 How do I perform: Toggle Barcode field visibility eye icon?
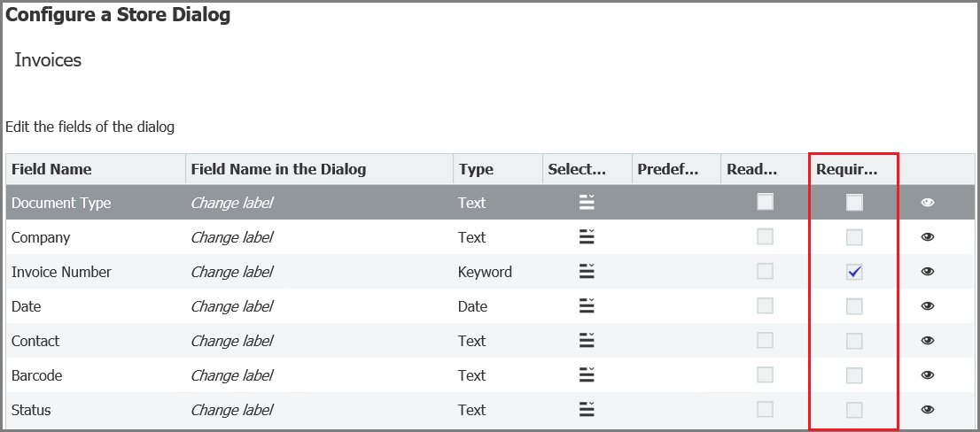tap(928, 375)
